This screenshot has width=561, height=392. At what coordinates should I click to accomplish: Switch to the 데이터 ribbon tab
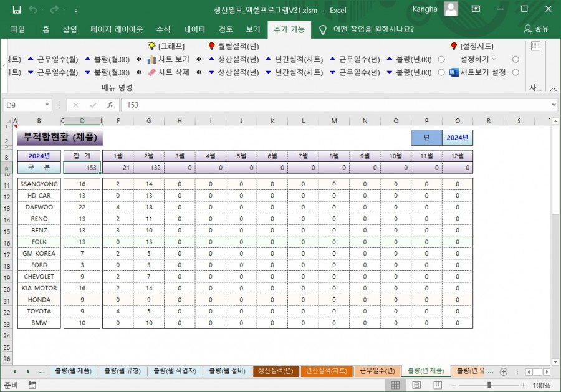tap(194, 29)
